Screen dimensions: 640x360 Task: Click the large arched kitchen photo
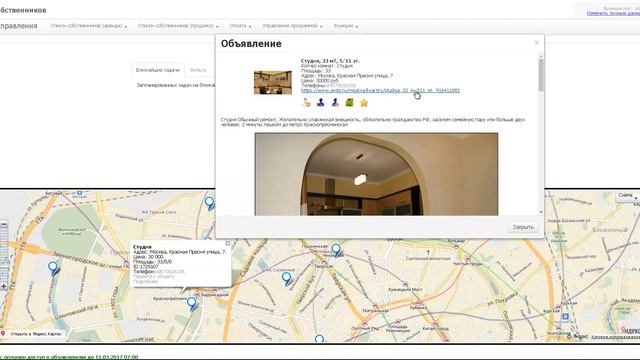(x=376, y=174)
